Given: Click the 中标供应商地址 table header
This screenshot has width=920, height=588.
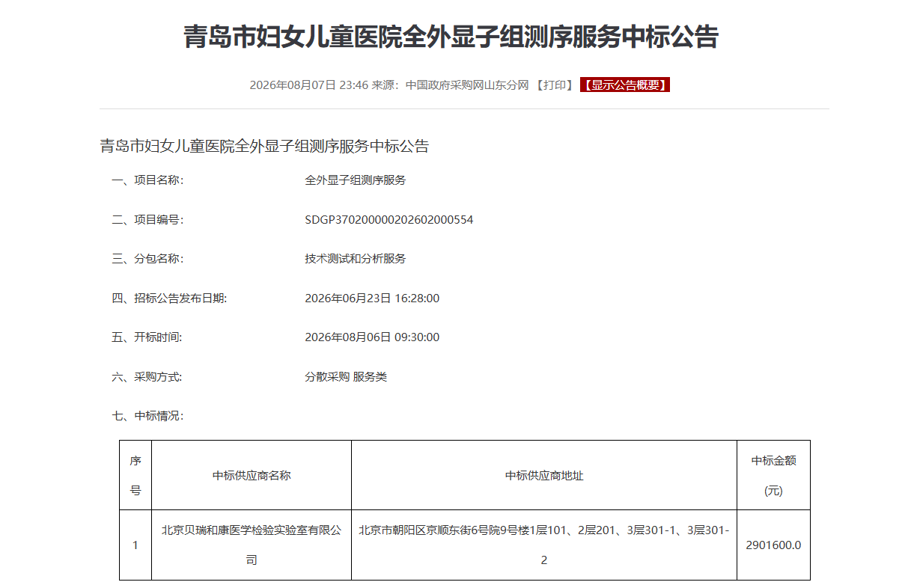Looking at the screenshot, I should (x=544, y=476).
